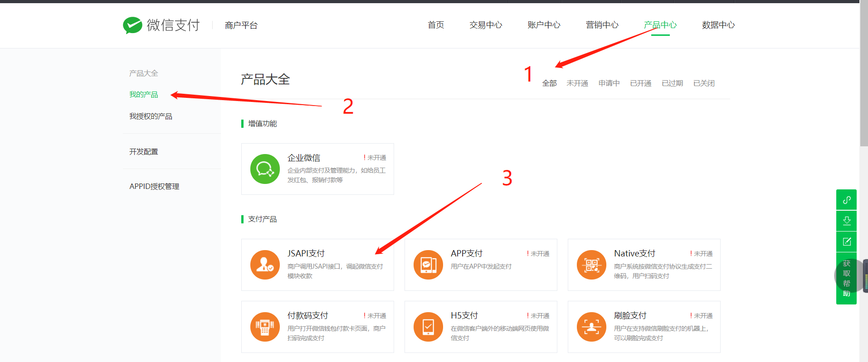Screen dimensions: 868x362
Task: Open the 企业微信 product icon
Action: [265, 169]
